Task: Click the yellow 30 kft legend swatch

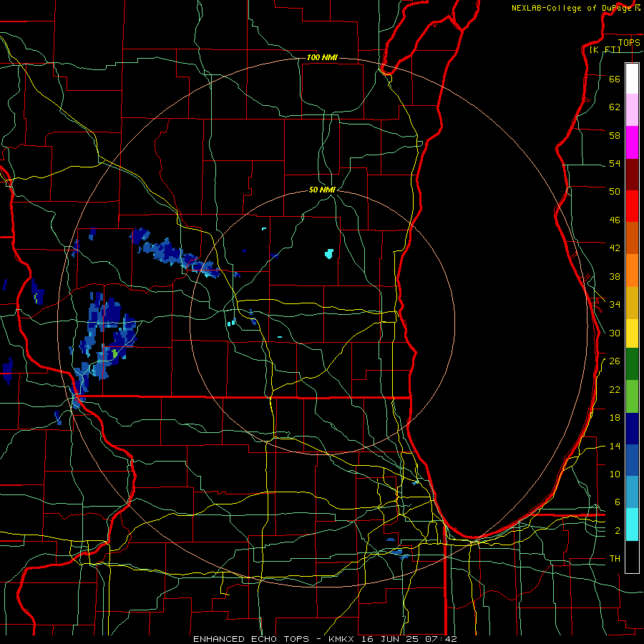Action: (x=632, y=333)
